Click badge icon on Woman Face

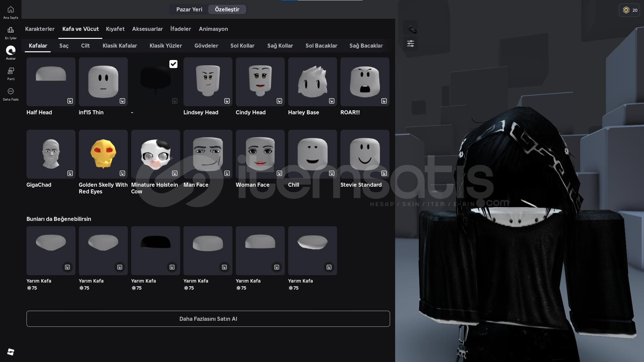click(279, 173)
